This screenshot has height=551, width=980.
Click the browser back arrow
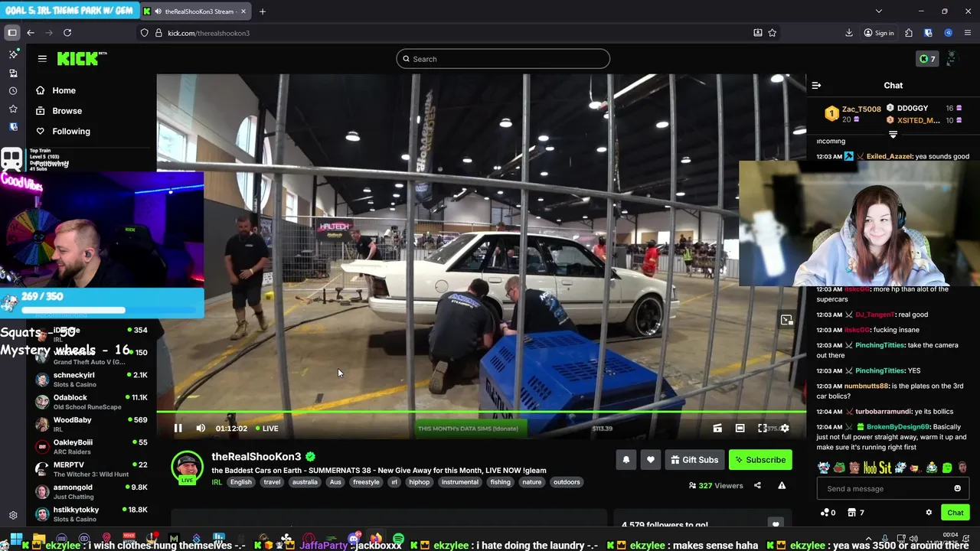tap(31, 33)
